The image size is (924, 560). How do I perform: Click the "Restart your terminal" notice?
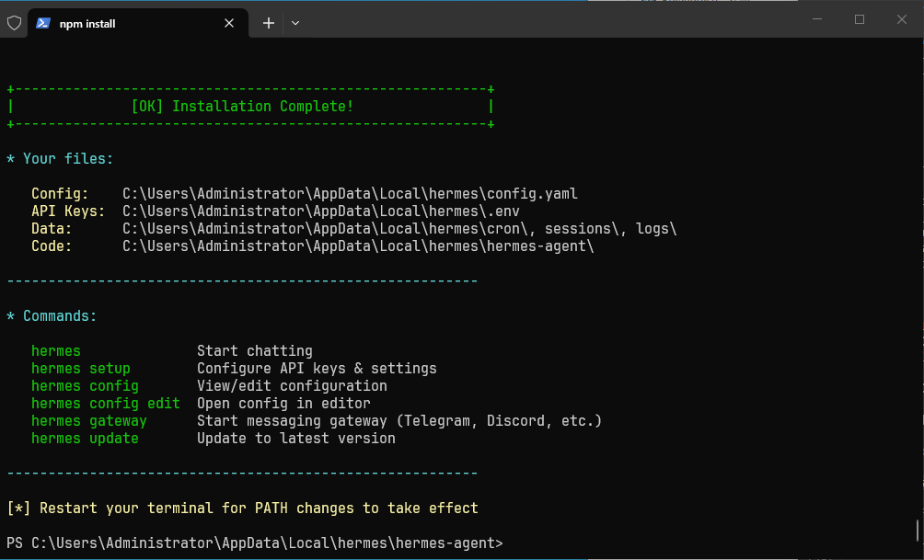242,509
